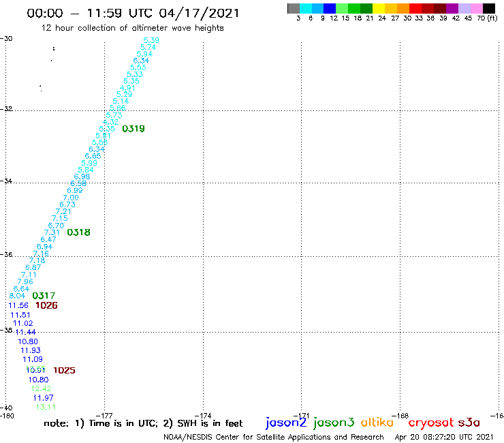Click the 0317 time marker

point(44,296)
